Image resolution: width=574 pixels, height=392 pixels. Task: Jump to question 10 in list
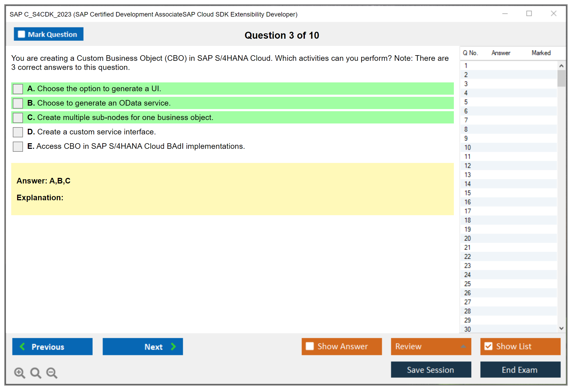pyautogui.click(x=467, y=147)
